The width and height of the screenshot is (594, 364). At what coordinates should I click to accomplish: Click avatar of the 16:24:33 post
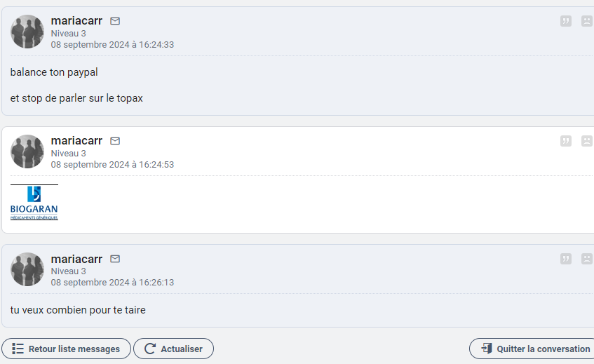(x=27, y=32)
